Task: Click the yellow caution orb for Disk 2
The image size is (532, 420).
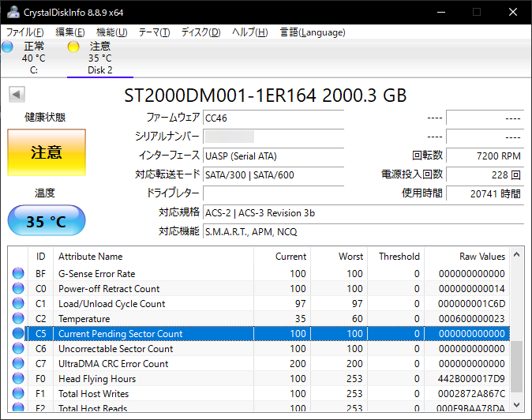Action: click(x=73, y=47)
